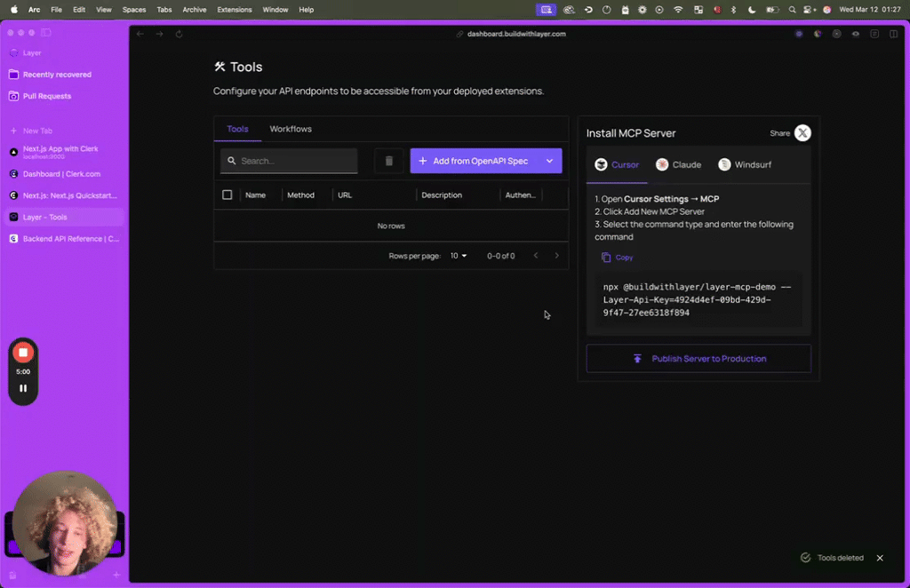910x588 pixels.
Task: Go to next table page
Action: 556,256
